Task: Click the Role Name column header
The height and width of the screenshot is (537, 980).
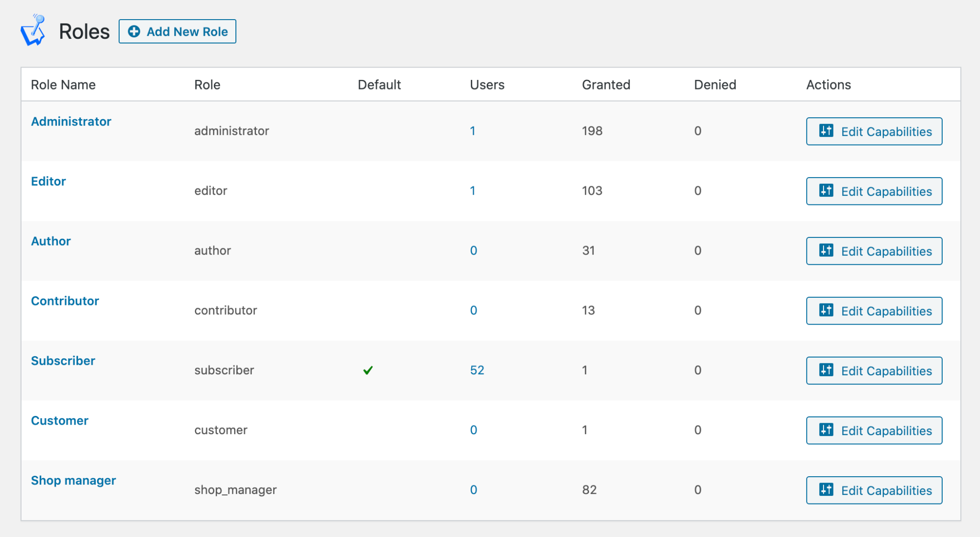Action: (x=63, y=85)
